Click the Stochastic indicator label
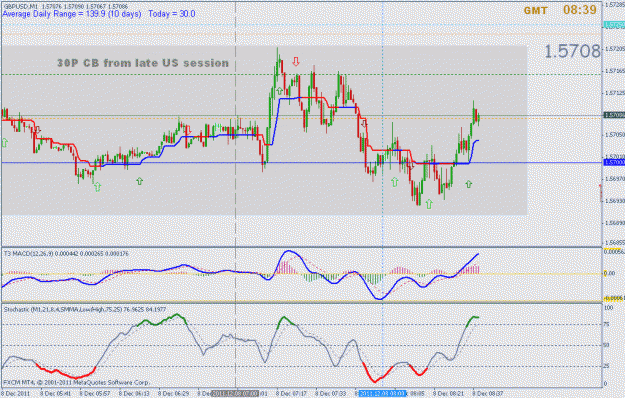Image resolution: width=625 pixels, height=398 pixels. pos(85,309)
